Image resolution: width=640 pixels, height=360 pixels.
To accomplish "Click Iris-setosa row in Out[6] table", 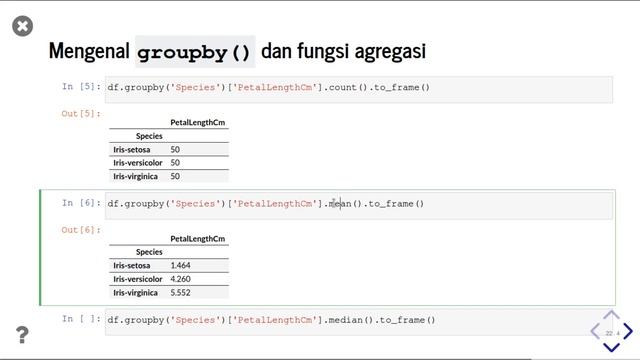I will point(169,266).
